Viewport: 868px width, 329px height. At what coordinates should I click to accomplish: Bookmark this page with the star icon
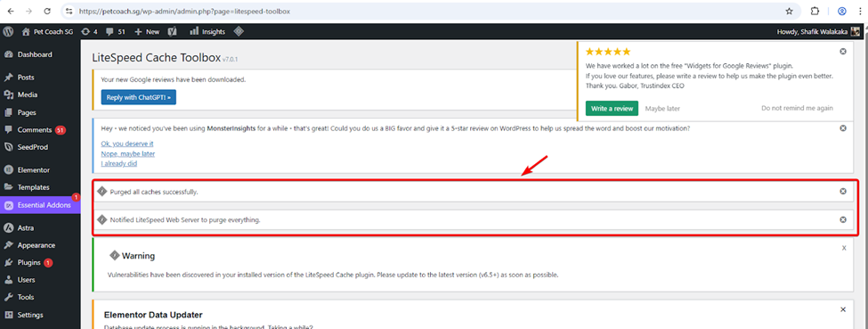(790, 11)
